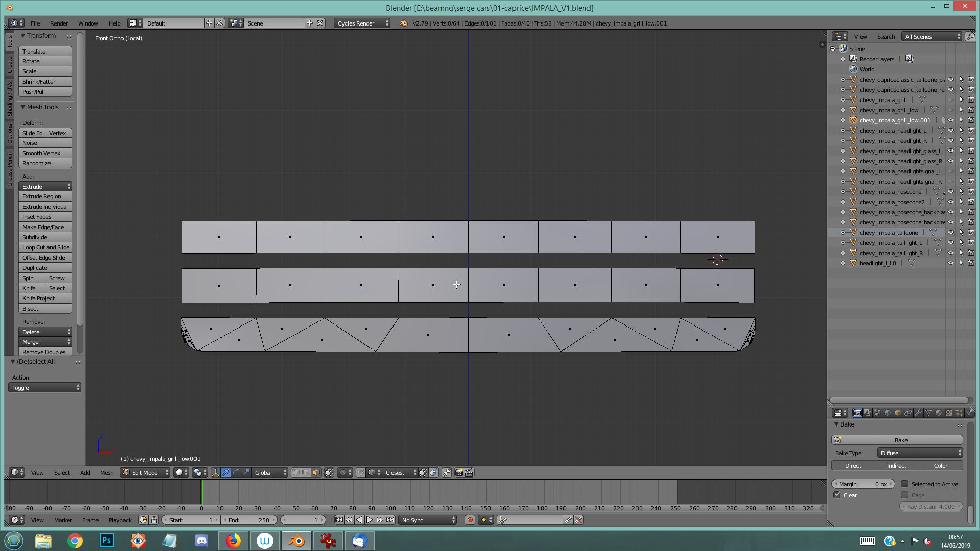Open Blender from the Windows taskbar

point(297,540)
